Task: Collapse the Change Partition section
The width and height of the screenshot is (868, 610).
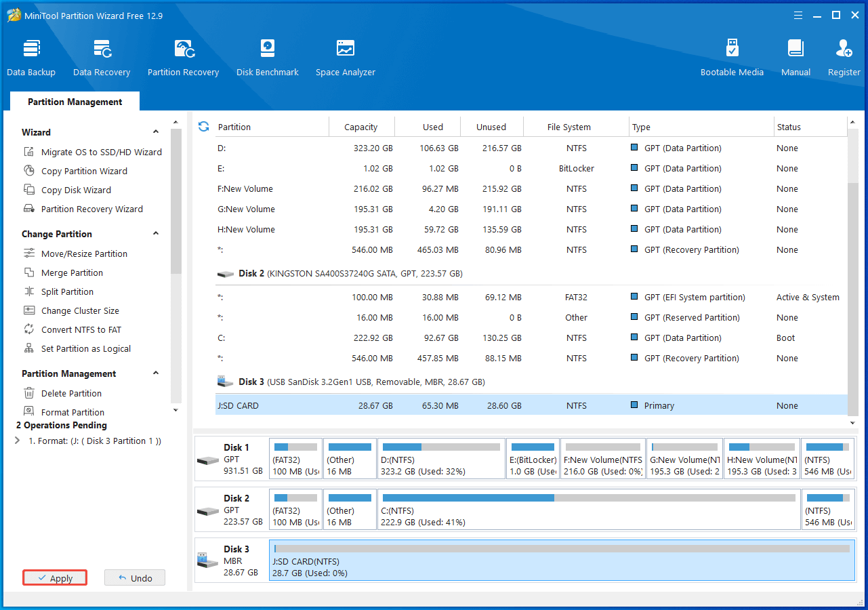Action: (155, 233)
